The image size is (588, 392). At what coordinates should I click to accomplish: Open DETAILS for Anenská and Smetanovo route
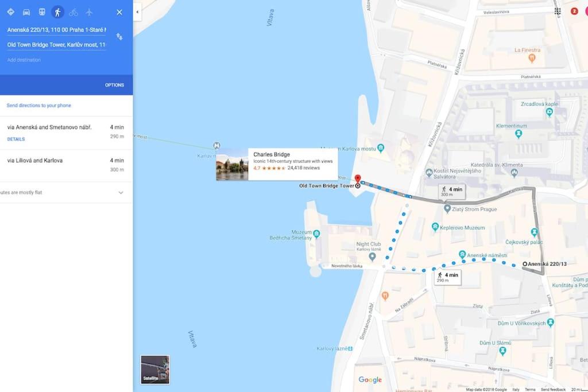(x=16, y=139)
